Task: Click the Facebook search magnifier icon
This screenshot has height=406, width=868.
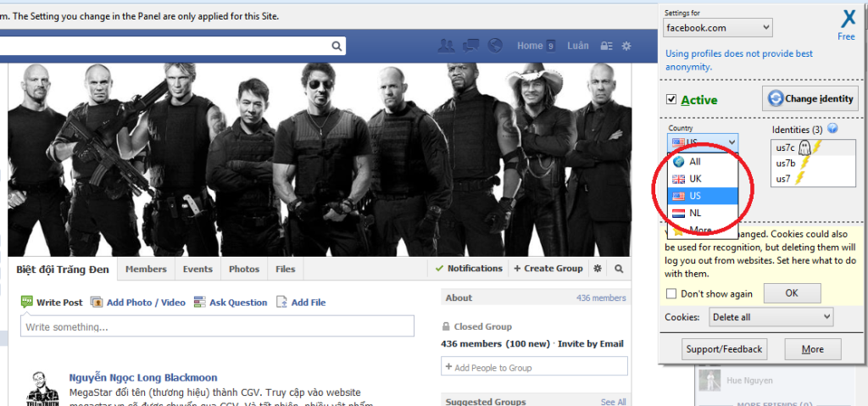Action: (x=337, y=46)
